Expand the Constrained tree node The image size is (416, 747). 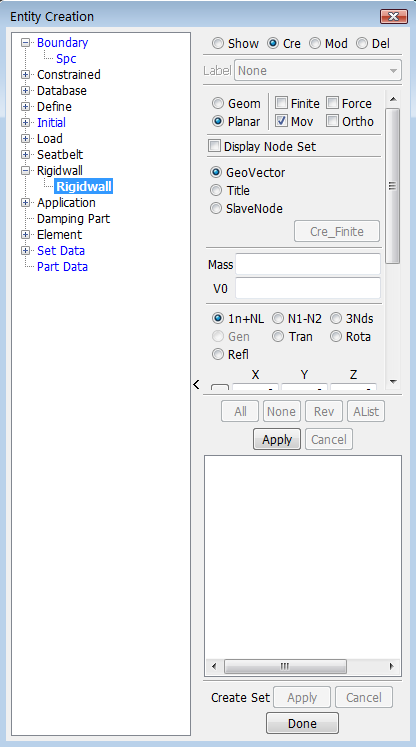[26, 75]
